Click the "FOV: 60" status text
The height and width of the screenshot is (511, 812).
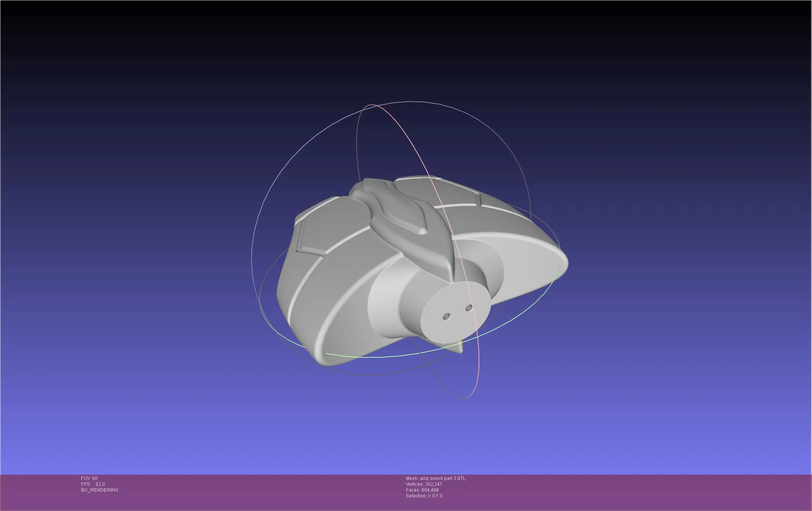[x=89, y=478]
